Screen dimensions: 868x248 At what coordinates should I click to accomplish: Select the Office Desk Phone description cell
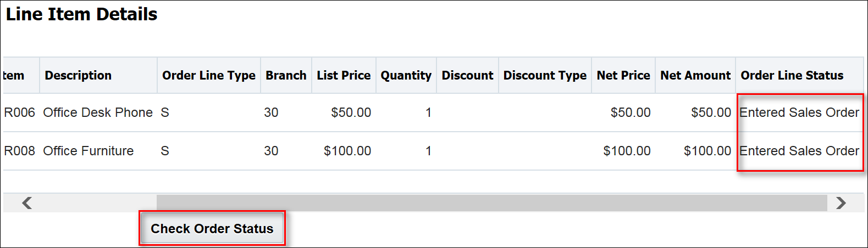pos(98,112)
